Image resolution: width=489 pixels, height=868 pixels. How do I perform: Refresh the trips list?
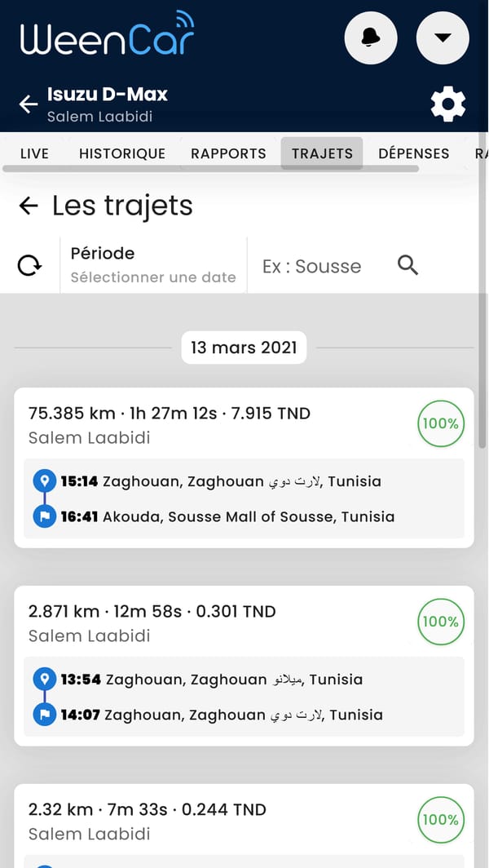[30, 265]
